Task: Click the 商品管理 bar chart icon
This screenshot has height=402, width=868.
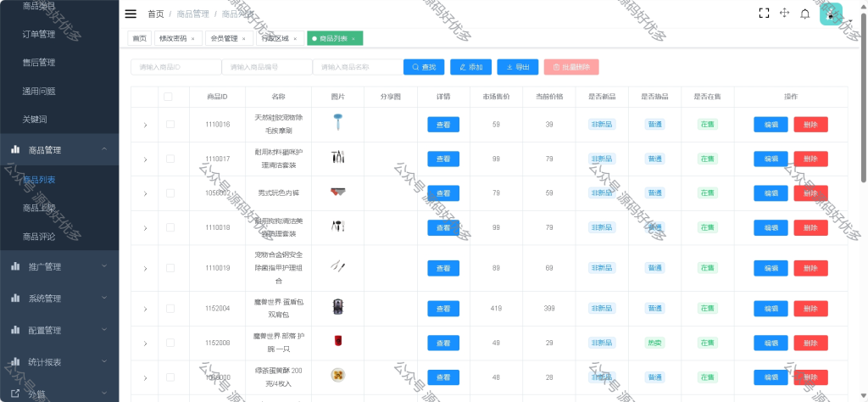Action: point(15,149)
